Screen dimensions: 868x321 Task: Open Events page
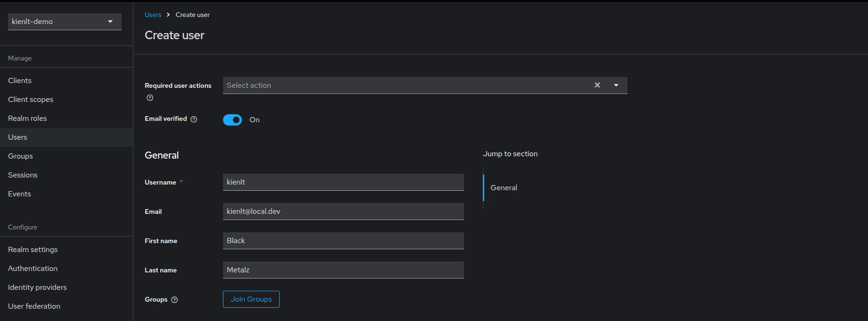click(x=66, y=194)
